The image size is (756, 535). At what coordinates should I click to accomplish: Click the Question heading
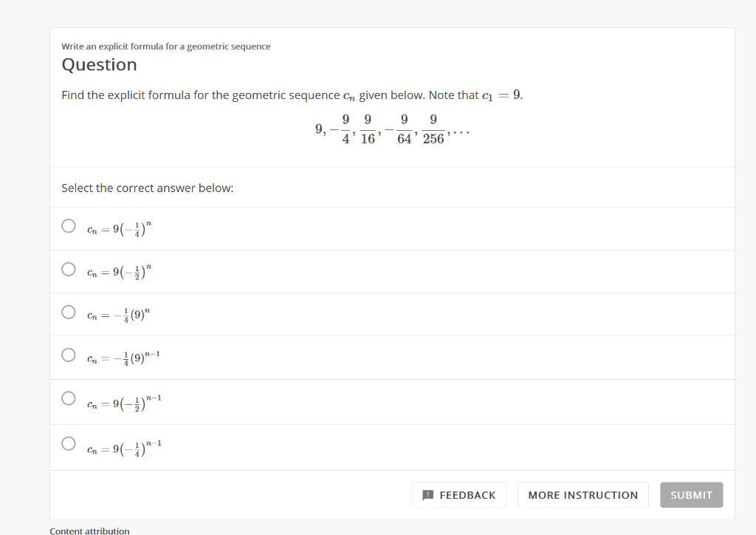tap(99, 65)
